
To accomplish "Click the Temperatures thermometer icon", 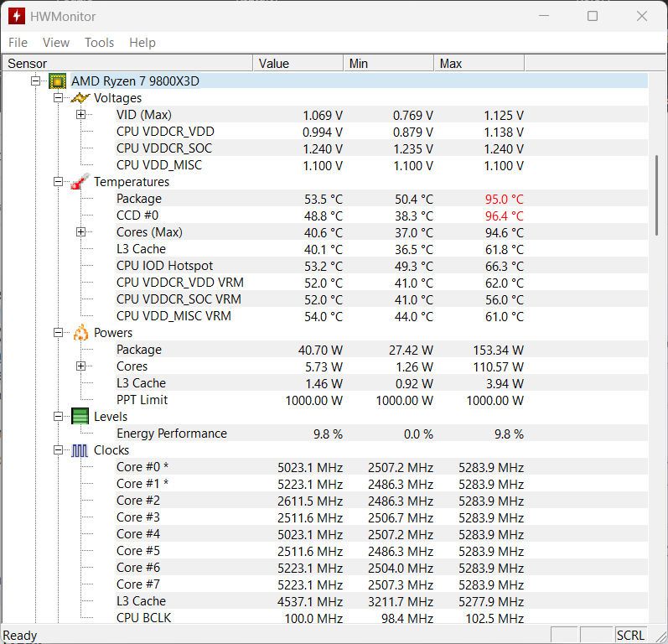I will pyautogui.click(x=80, y=182).
